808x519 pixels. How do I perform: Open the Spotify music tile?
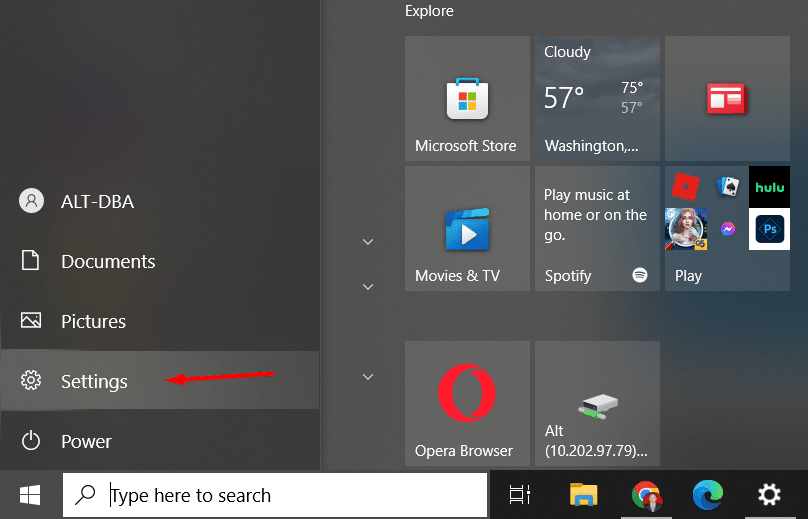(597, 228)
